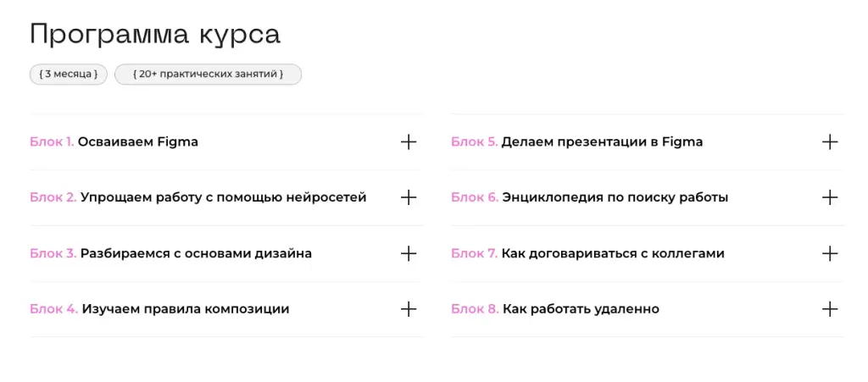The image size is (868, 382).
Task: Expand Блок 5 via its plus icon
Action: pyautogui.click(x=830, y=142)
